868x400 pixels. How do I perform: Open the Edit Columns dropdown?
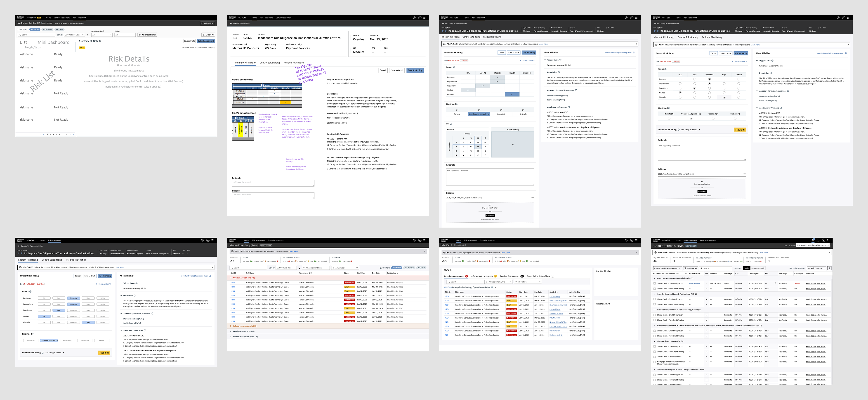tap(816, 268)
